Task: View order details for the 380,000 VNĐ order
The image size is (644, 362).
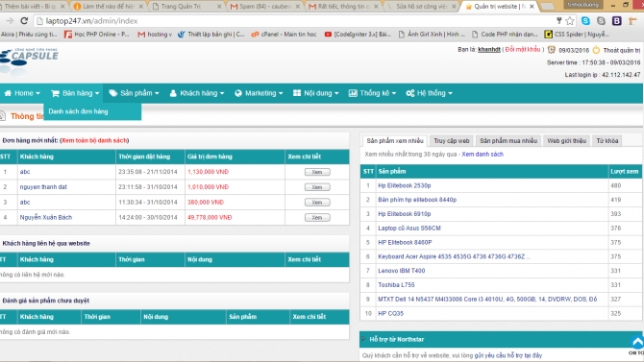Action: [317, 203]
